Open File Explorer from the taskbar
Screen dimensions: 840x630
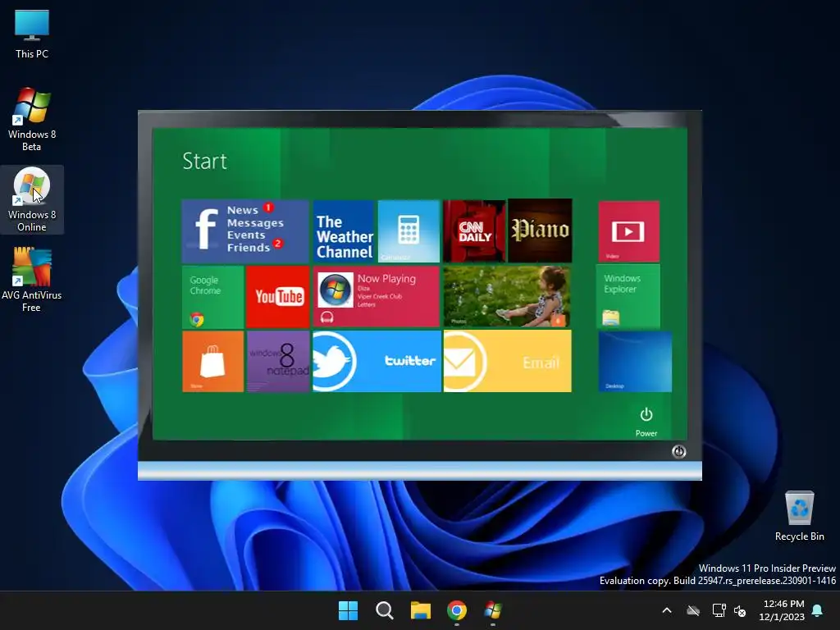[421, 610]
